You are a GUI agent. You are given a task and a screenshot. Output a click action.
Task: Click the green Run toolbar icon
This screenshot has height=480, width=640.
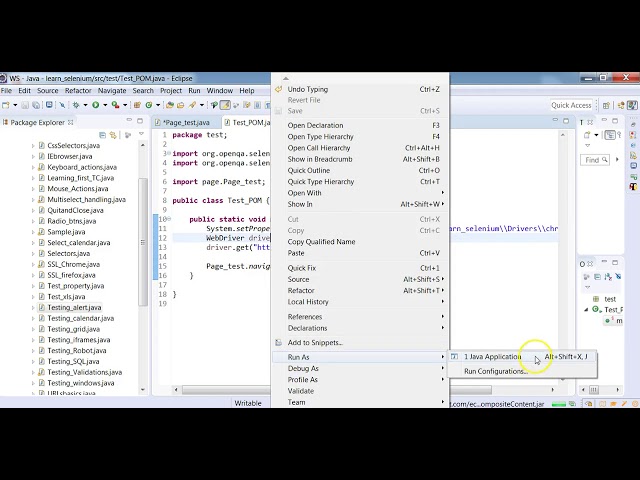pos(96,105)
